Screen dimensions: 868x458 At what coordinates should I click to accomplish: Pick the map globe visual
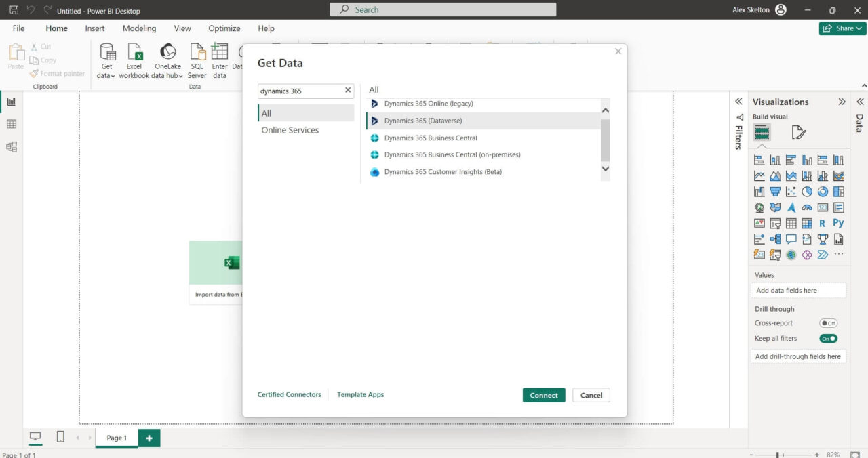point(759,207)
